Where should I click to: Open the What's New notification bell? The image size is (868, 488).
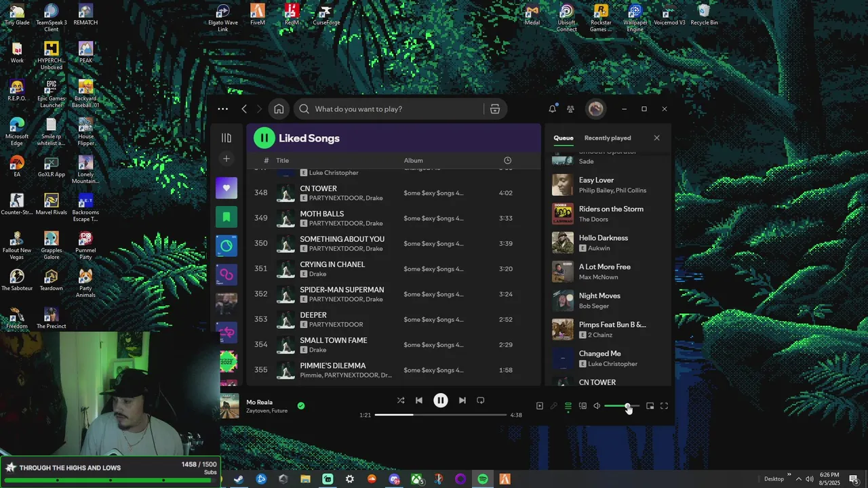click(x=553, y=108)
